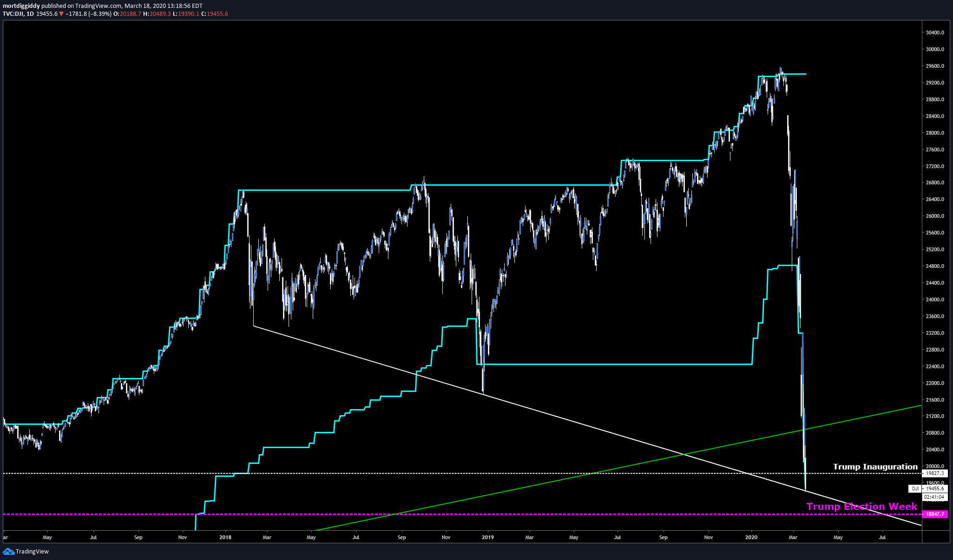Click the 2018 label on time axis
The image size is (953, 560).
225,537
